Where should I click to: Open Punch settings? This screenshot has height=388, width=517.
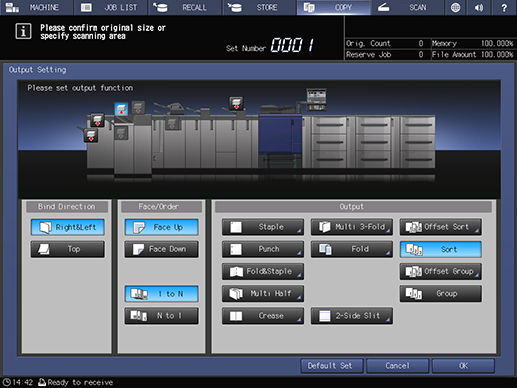click(x=263, y=249)
